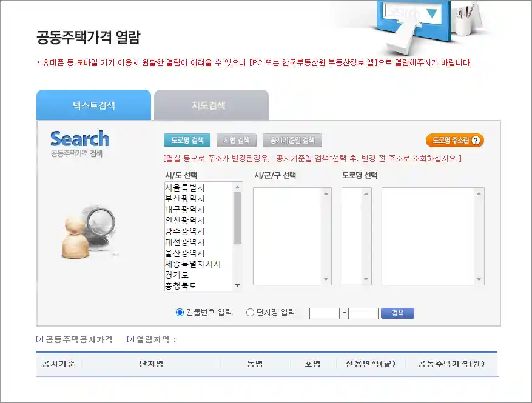
Task: Click the 동명 column header
Action: tap(255, 364)
